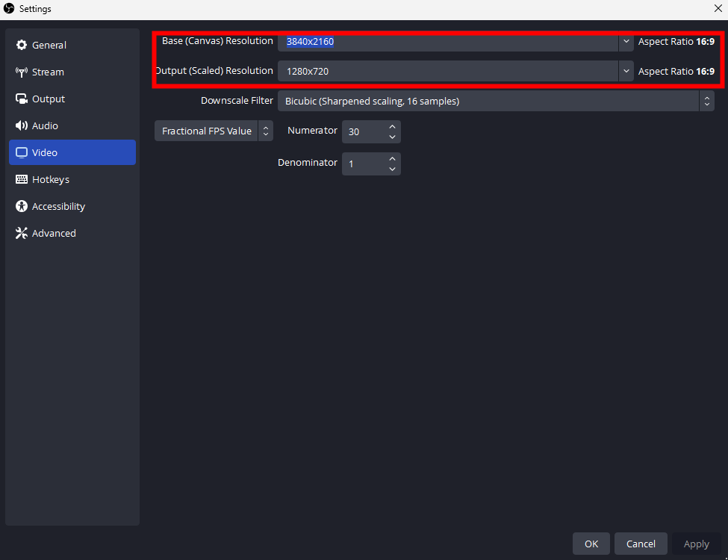Image resolution: width=728 pixels, height=560 pixels.
Task: Click the Advanced tools icon
Action: pyautogui.click(x=22, y=234)
